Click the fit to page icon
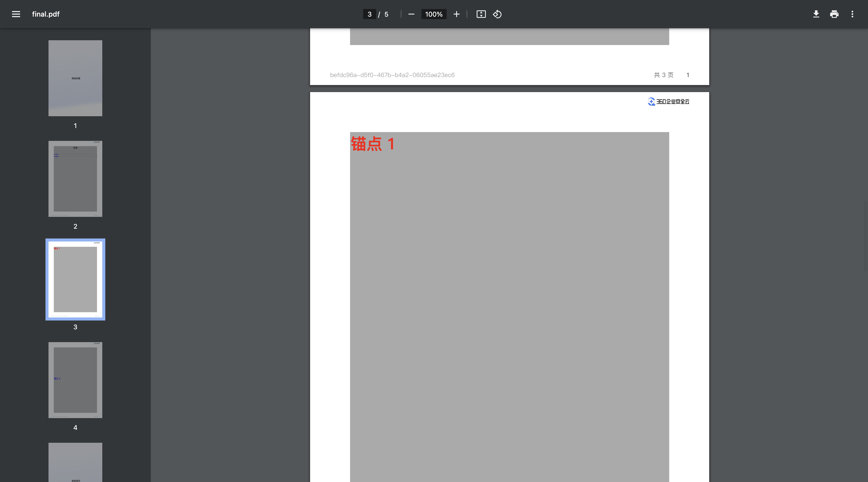Image resolution: width=868 pixels, height=482 pixels. click(481, 14)
